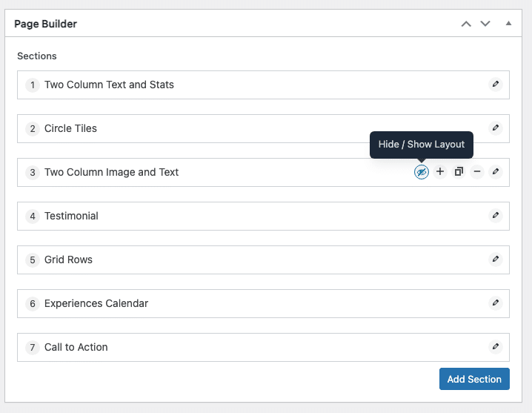
Task: Add a layout with the plus icon in row 3
Action: [440, 171]
